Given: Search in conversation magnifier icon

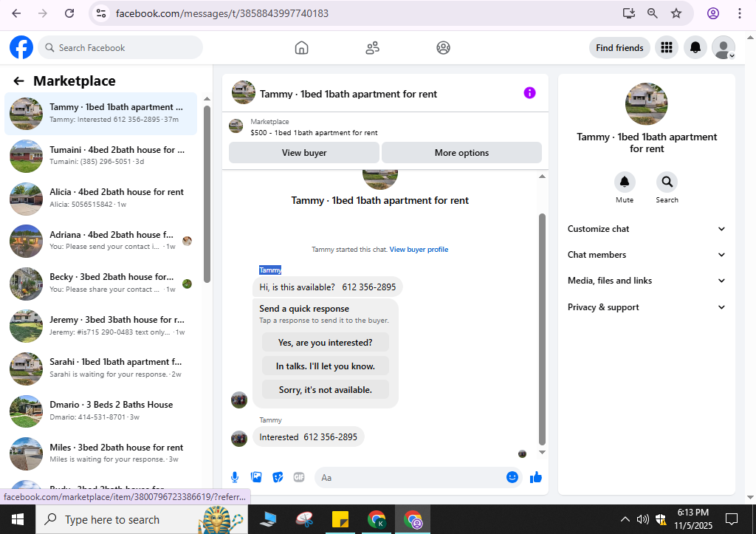Looking at the screenshot, I should pyautogui.click(x=667, y=182).
